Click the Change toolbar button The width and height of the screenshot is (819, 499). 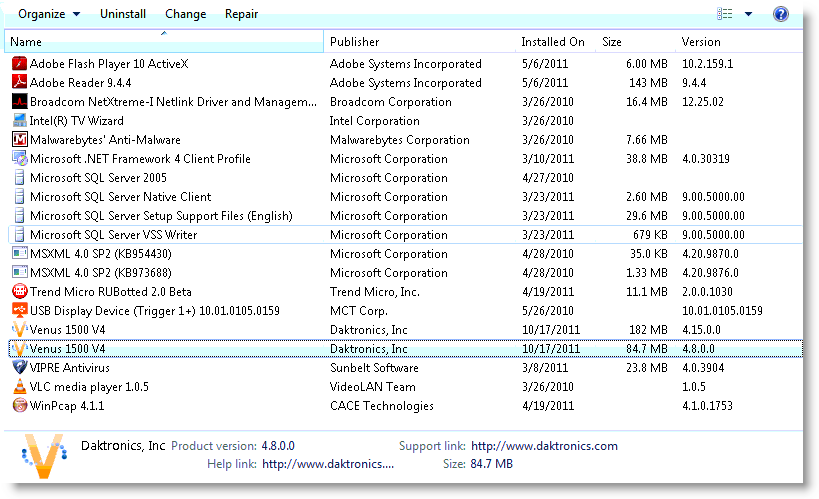pyautogui.click(x=185, y=14)
